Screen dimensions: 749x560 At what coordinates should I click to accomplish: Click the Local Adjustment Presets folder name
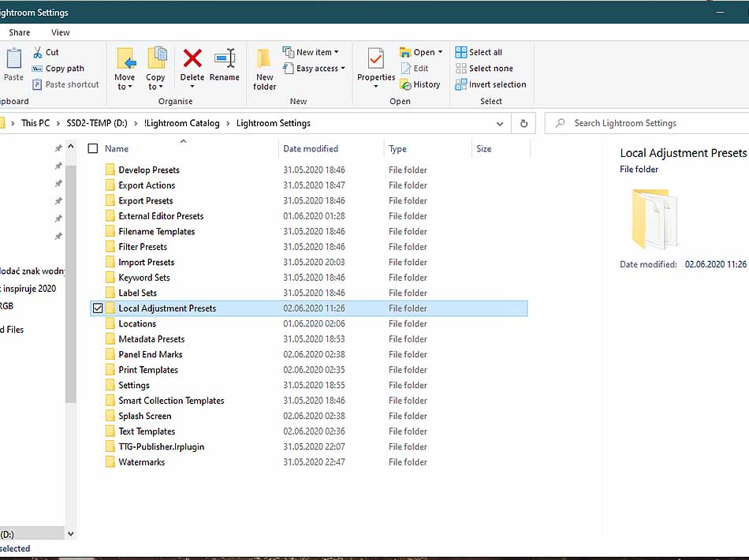pos(167,308)
